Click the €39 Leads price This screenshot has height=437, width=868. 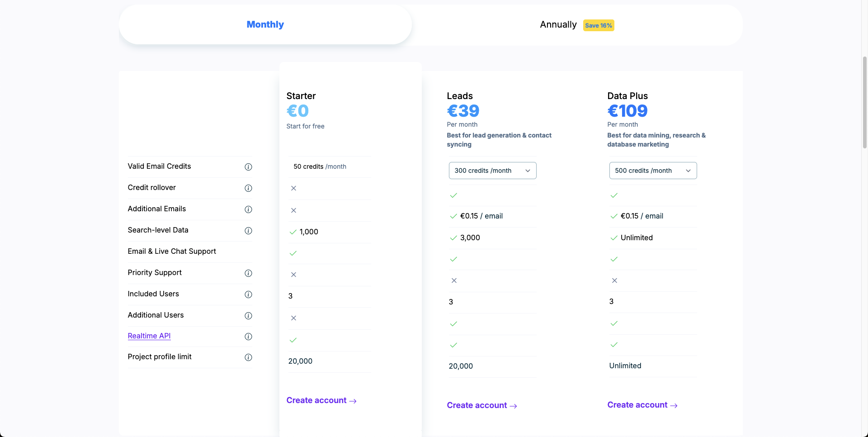[x=463, y=111]
